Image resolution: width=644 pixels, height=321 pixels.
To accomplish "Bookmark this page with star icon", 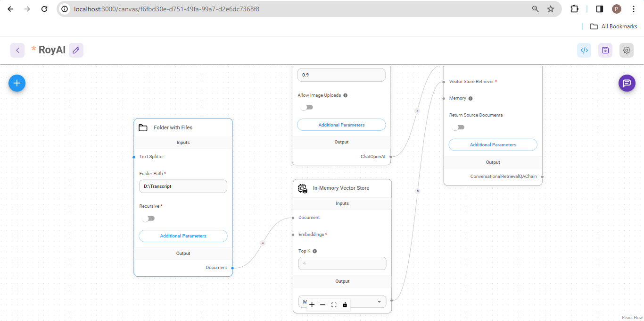I will [551, 9].
